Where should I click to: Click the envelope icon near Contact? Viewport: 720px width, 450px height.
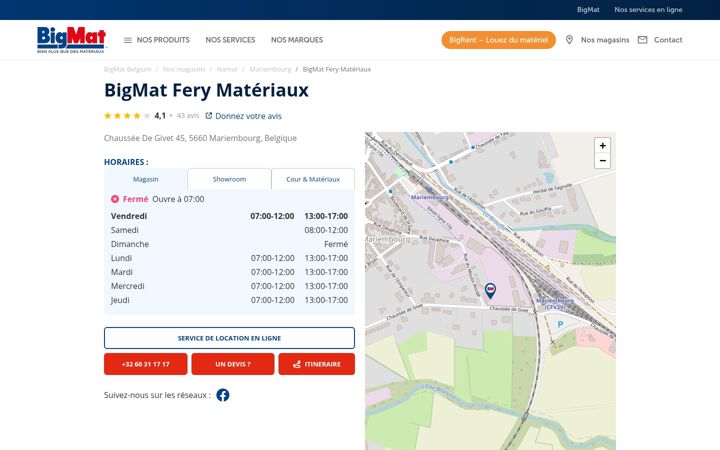click(x=642, y=40)
